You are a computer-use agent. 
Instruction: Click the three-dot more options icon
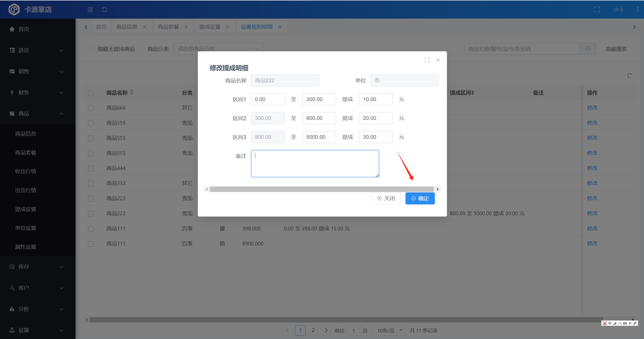(637, 10)
